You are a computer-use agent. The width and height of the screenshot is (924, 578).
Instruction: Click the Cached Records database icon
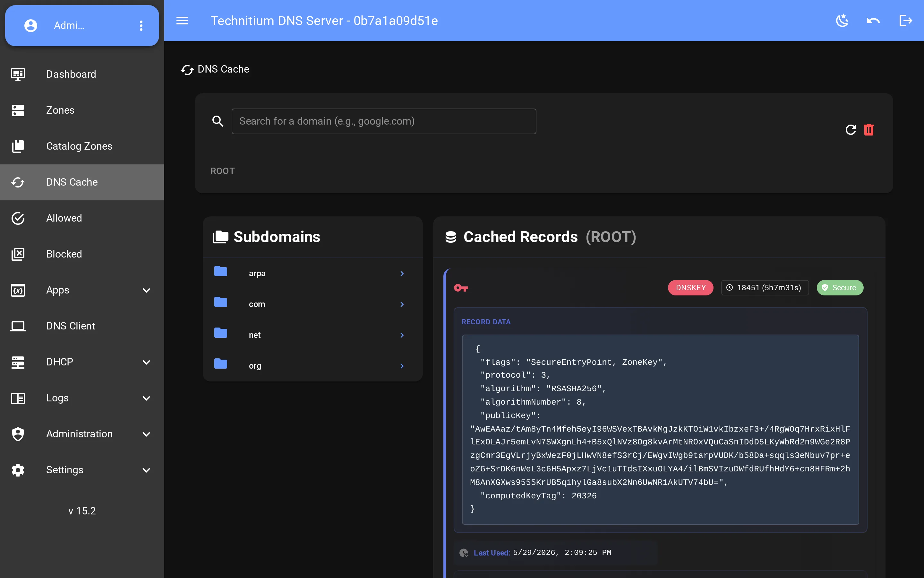point(450,237)
